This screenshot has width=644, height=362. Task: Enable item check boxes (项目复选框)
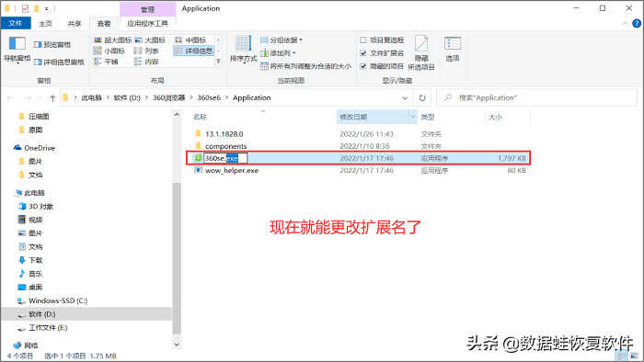pos(382,40)
